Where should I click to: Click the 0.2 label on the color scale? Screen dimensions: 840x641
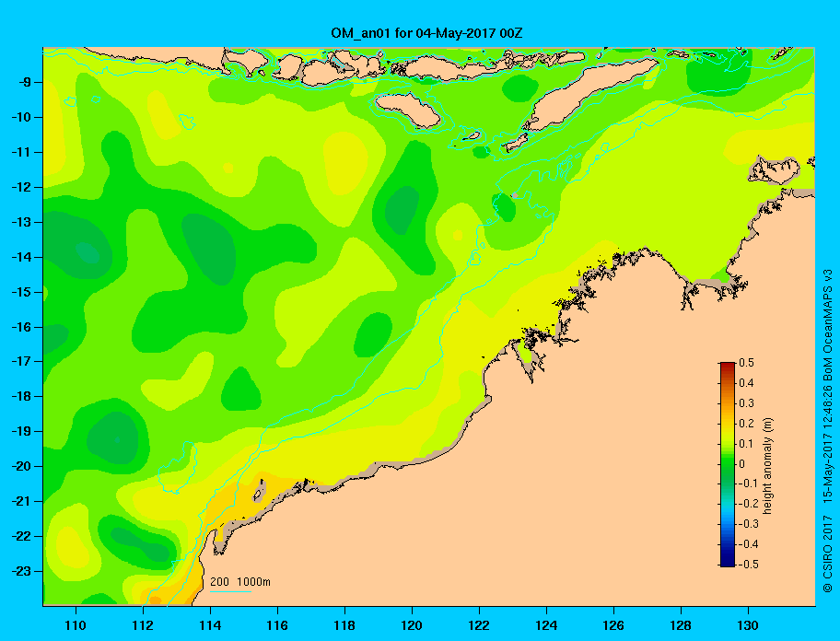click(x=746, y=424)
